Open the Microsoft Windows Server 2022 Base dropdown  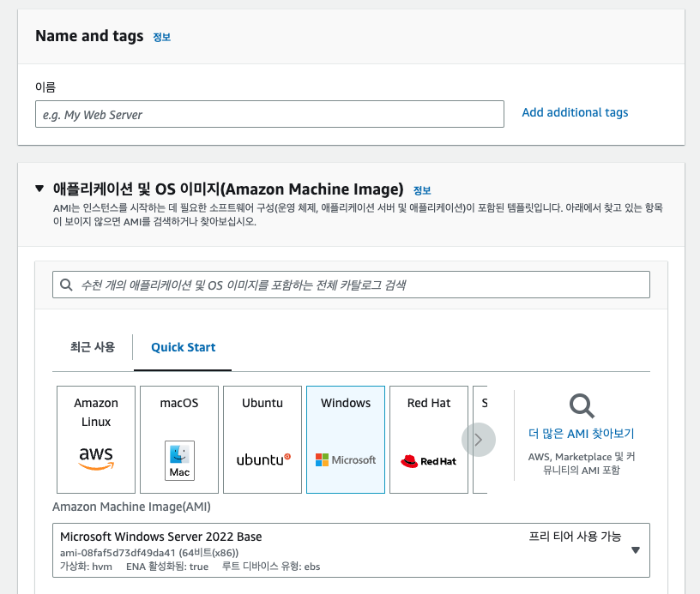[x=351, y=550]
